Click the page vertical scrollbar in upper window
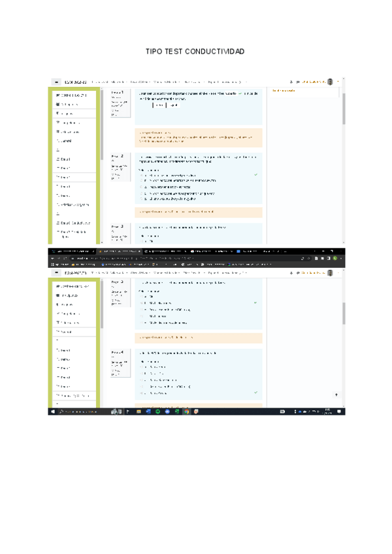 click(344, 108)
